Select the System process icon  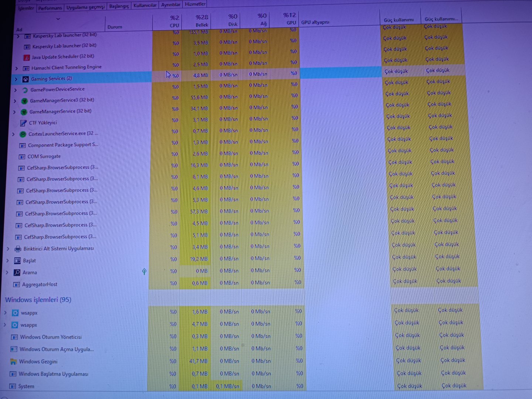pos(13,386)
